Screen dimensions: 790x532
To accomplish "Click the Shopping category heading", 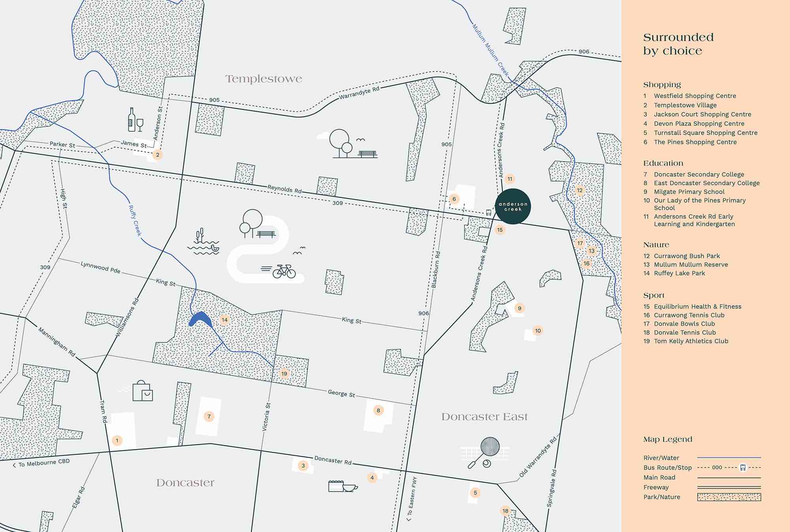I will coord(662,85).
